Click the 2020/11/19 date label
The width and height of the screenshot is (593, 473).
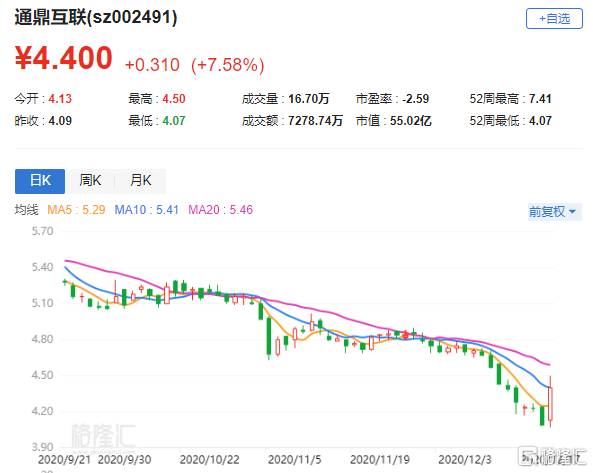coord(380,460)
